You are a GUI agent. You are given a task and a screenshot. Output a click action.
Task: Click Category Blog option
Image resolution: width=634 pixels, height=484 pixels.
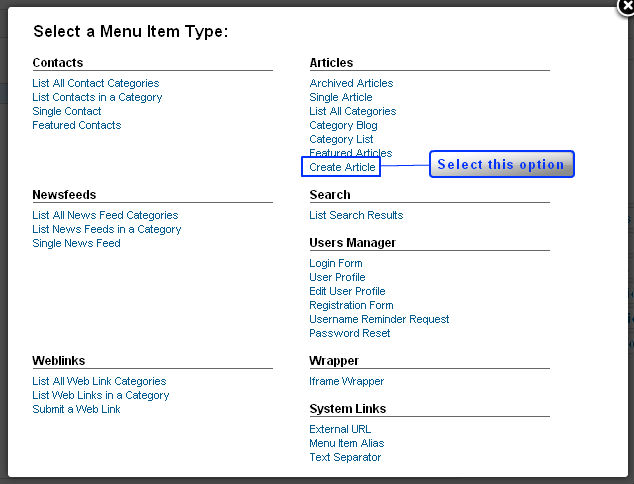pyautogui.click(x=343, y=125)
